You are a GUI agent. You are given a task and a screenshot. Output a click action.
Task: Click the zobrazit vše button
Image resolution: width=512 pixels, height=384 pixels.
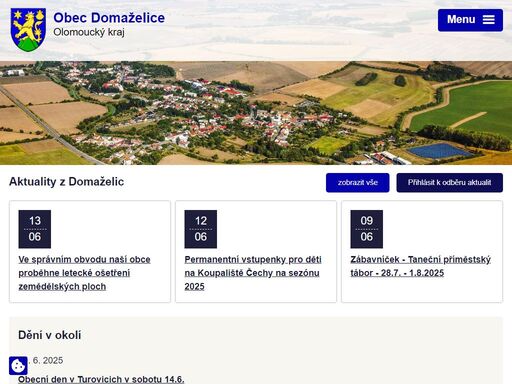coord(358,183)
